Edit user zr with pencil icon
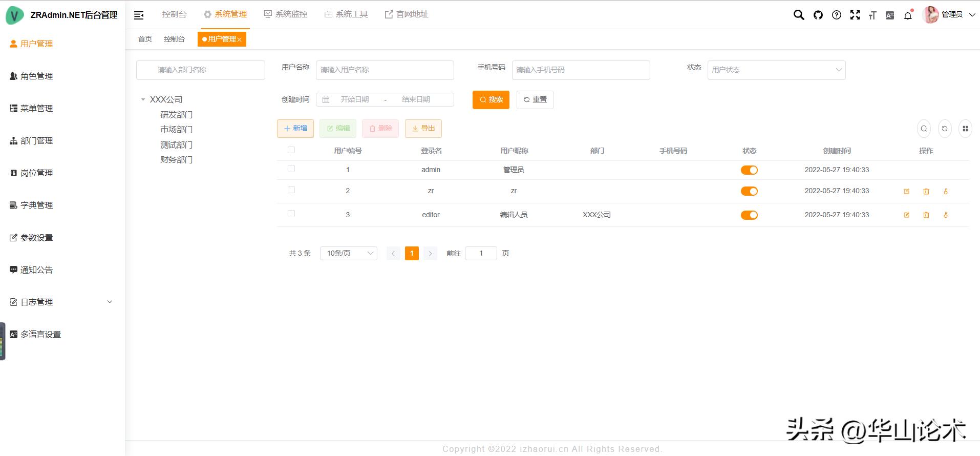980x456 pixels. 906,192
